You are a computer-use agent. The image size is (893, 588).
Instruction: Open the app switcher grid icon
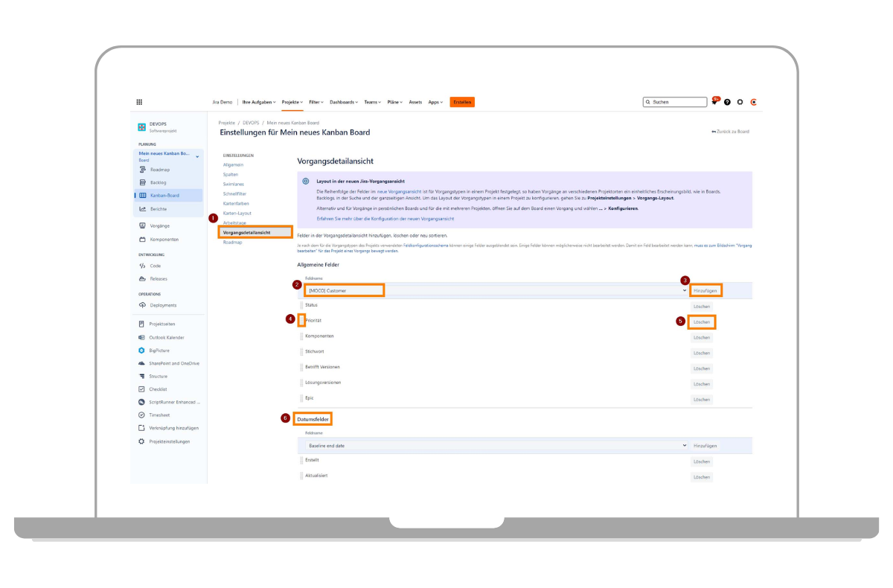139,102
